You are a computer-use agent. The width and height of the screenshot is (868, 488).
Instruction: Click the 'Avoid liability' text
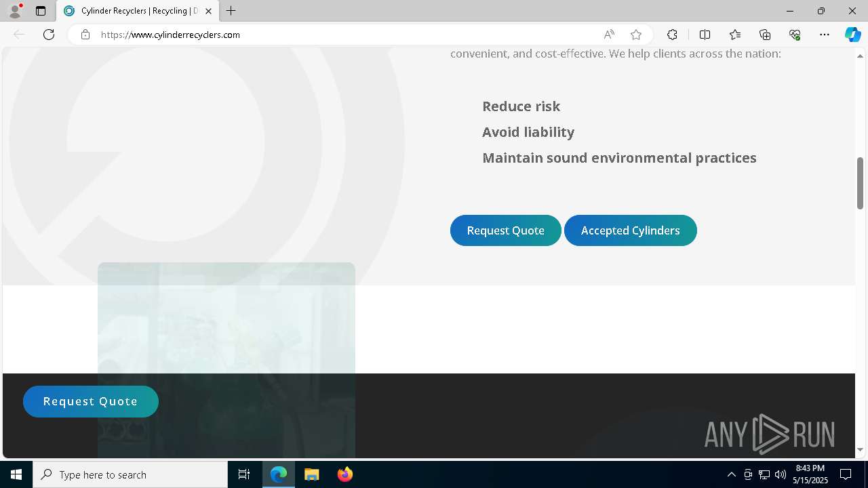point(528,132)
